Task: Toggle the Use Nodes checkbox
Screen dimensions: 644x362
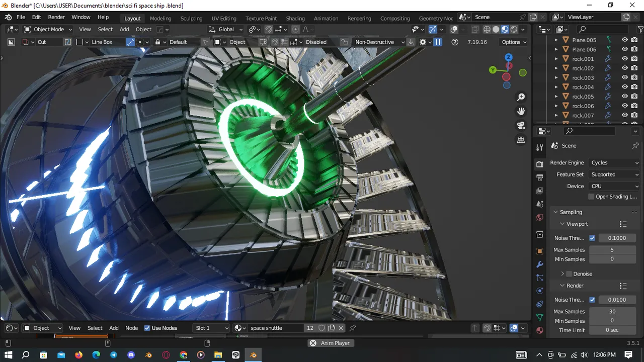Action: pyautogui.click(x=147, y=328)
